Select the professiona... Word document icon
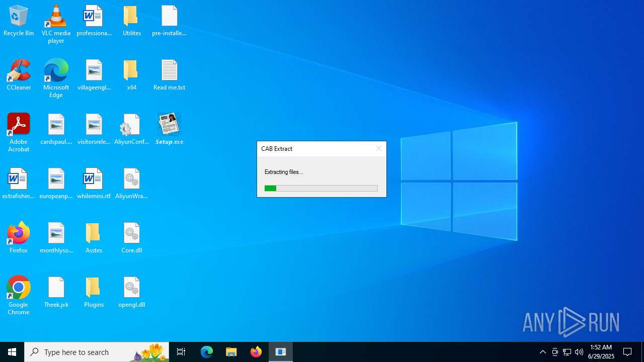644x362 pixels. (94, 21)
